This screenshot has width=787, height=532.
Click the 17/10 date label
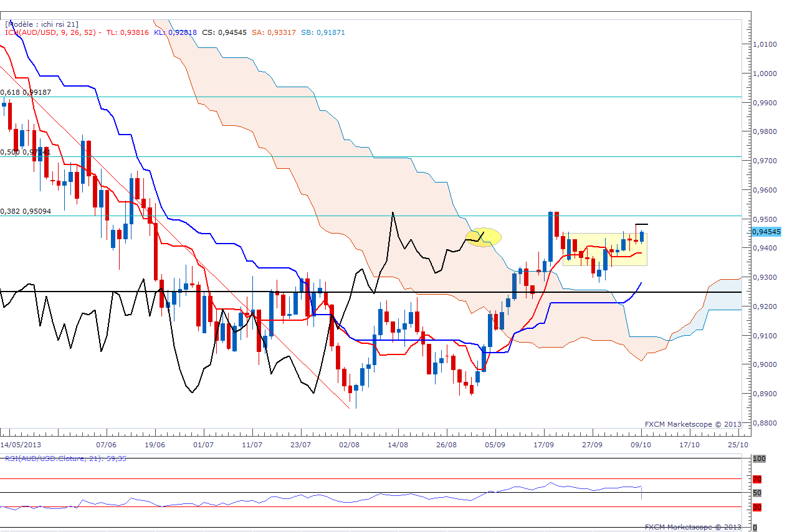[690, 445]
